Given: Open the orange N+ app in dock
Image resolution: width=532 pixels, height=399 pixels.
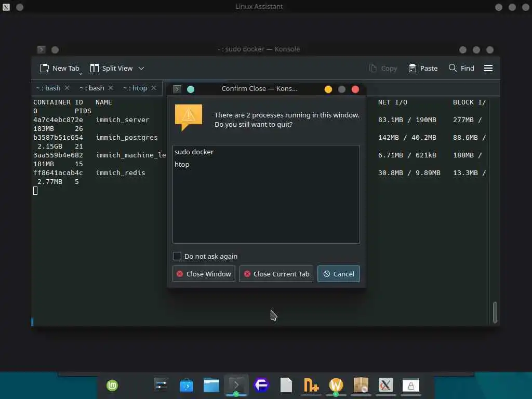Looking at the screenshot, I should [311, 385].
